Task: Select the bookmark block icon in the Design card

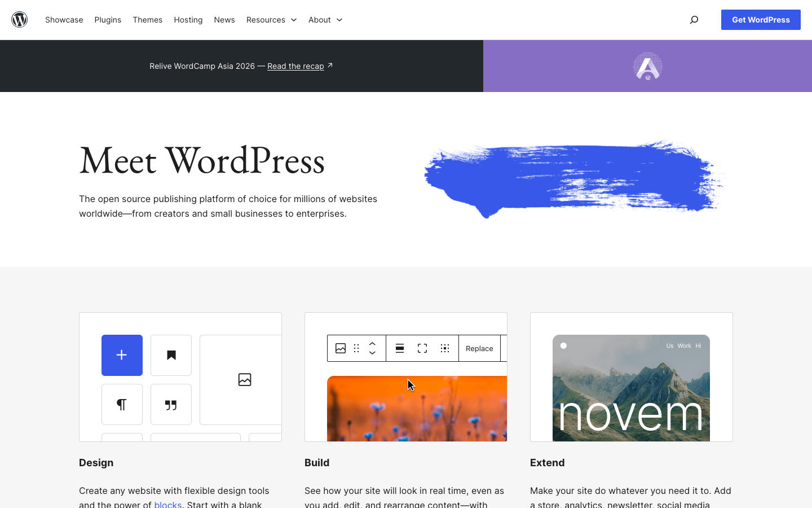Action: [x=171, y=355]
